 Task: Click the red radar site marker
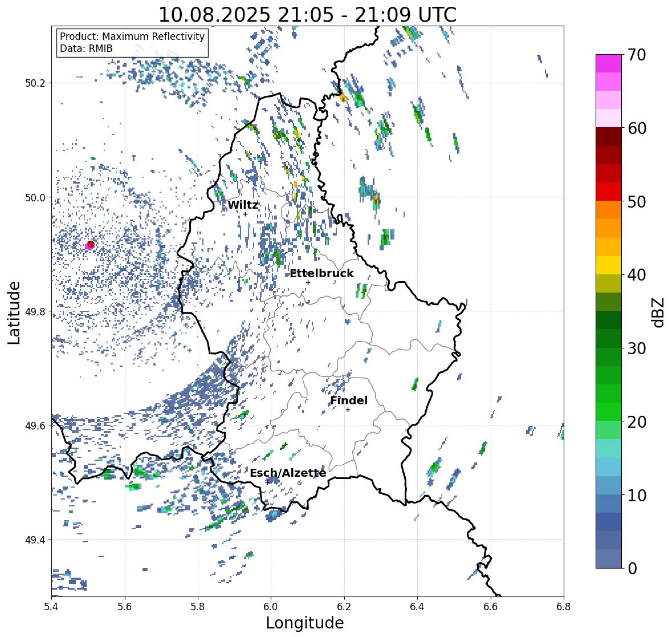91,244
